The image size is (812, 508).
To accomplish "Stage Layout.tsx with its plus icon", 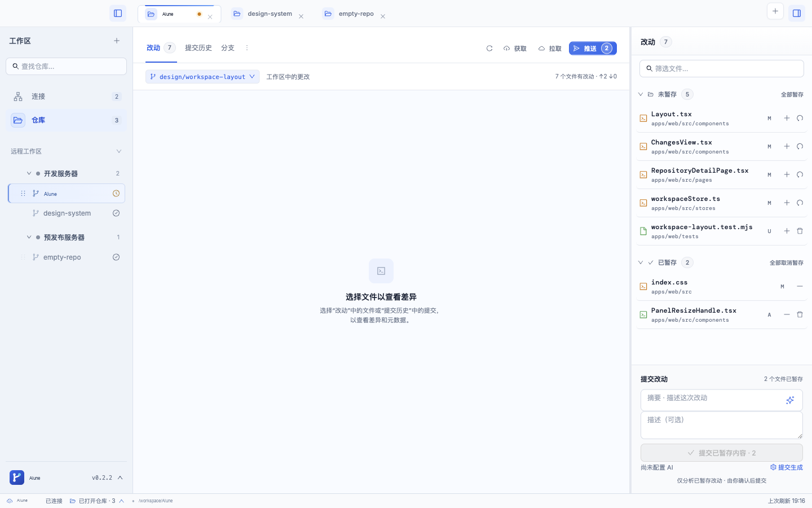I will (x=787, y=118).
